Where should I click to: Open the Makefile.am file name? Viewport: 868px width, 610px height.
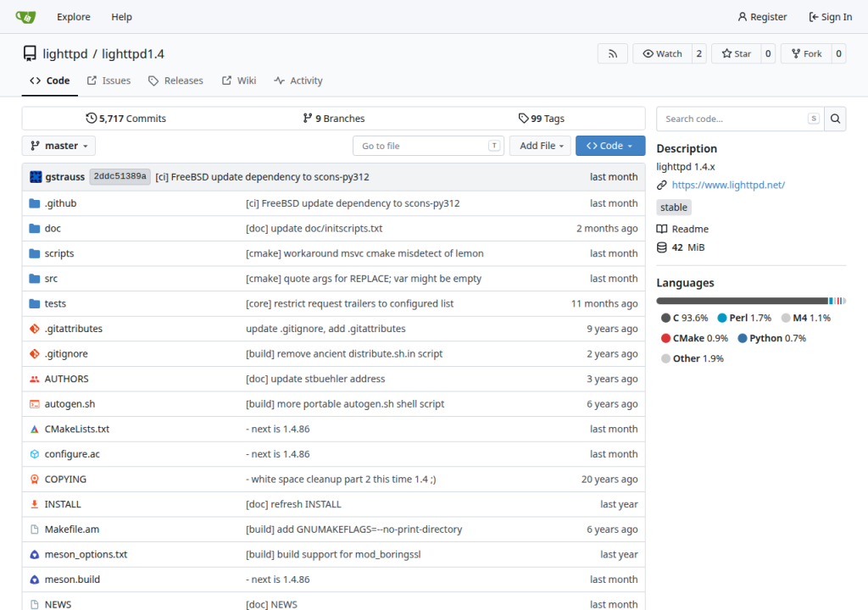[72, 530]
